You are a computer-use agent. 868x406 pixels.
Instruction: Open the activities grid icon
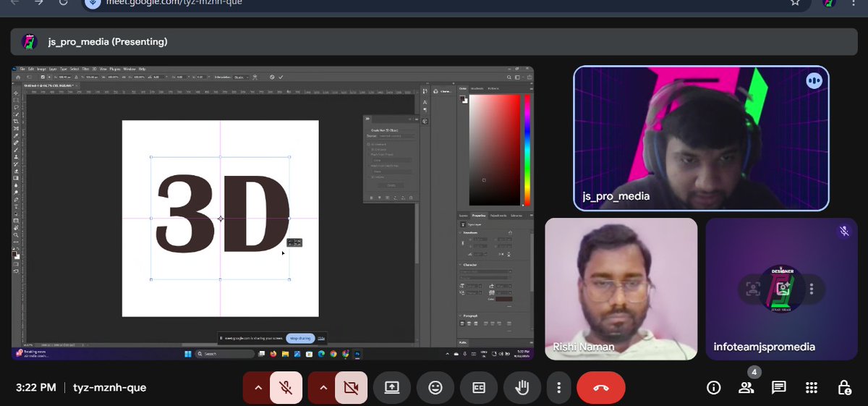(812, 388)
